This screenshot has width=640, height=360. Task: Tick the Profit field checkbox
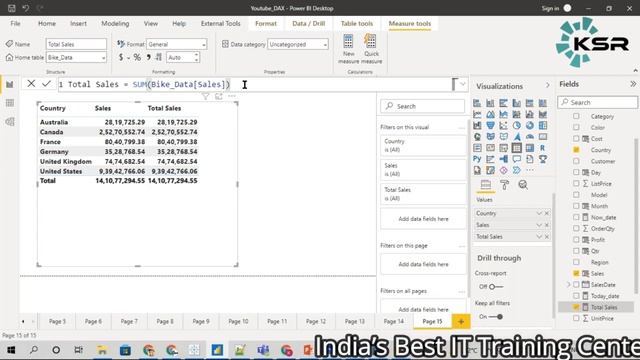pyautogui.click(x=576, y=240)
